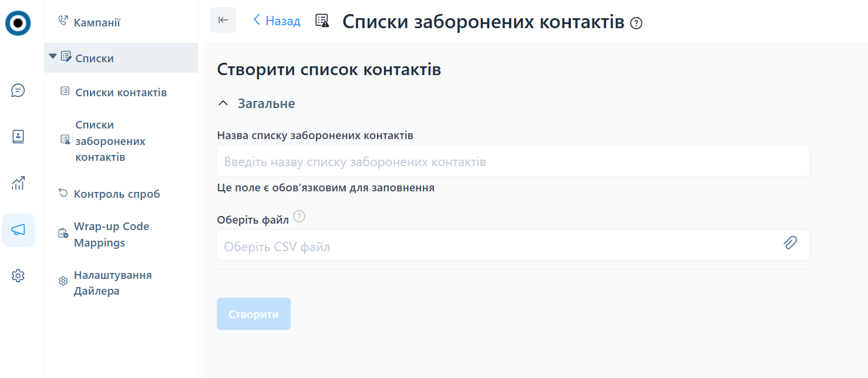Collapse the Списки tree section
Screen dimensions: 868x378
[53, 56]
